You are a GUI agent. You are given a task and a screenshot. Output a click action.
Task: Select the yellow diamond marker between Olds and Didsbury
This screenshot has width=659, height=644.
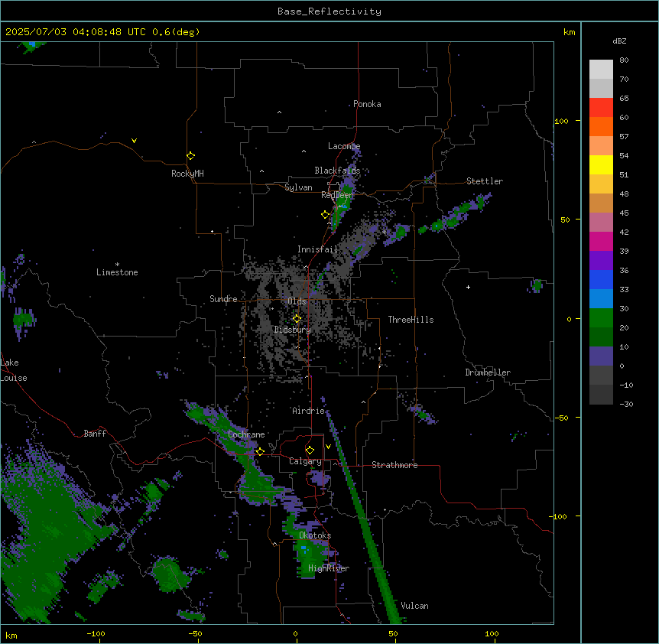(x=297, y=318)
